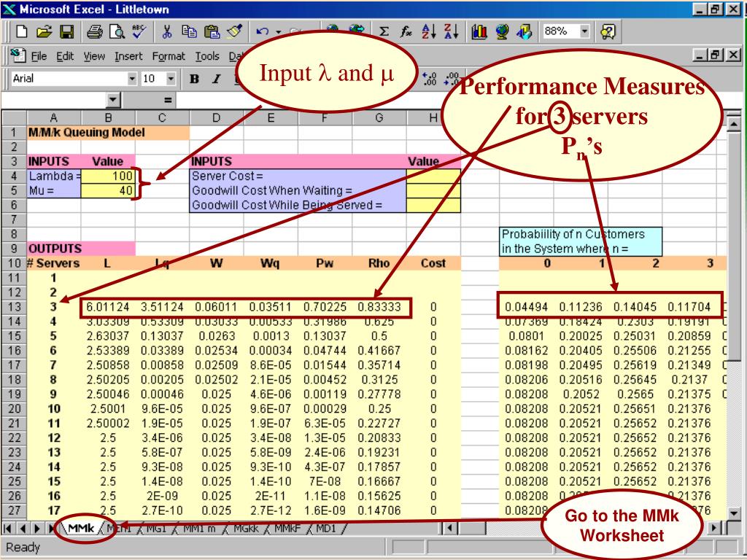This screenshot has width=747, height=560.
Task: Switch to the MD1 worksheet tab
Action: [x=326, y=528]
